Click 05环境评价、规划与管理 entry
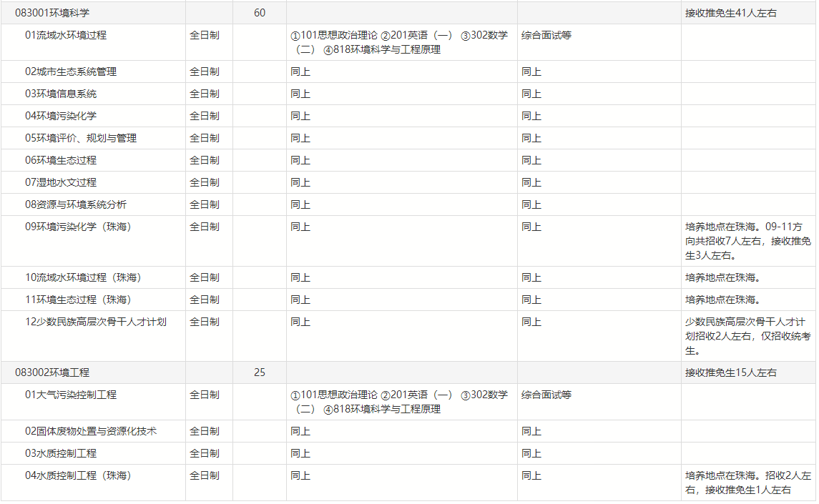 (81, 138)
